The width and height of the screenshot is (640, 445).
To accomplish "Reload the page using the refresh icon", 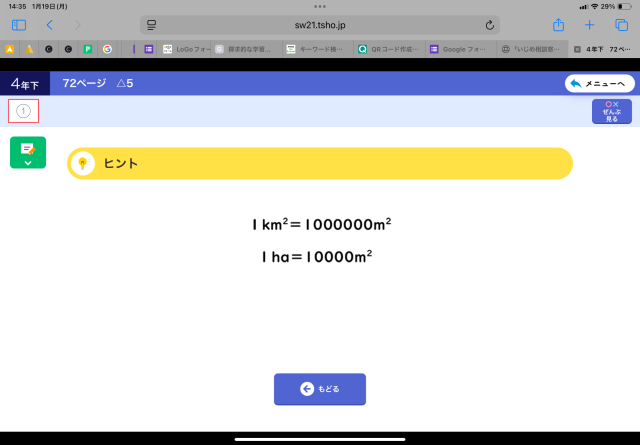I will coord(490,24).
